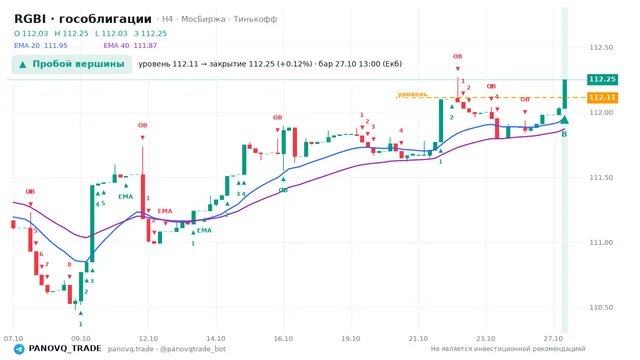Click the 111.50 price axis label
Screen dimensions: 640x360
[601, 178]
